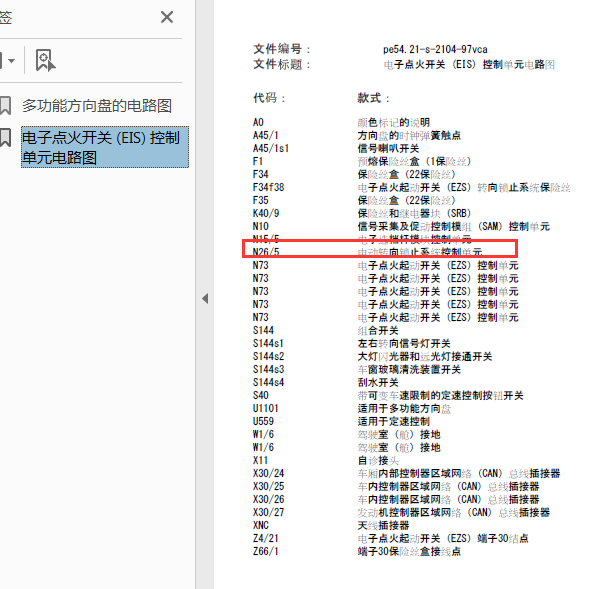Close the bookmarks panel

point(167,17)
